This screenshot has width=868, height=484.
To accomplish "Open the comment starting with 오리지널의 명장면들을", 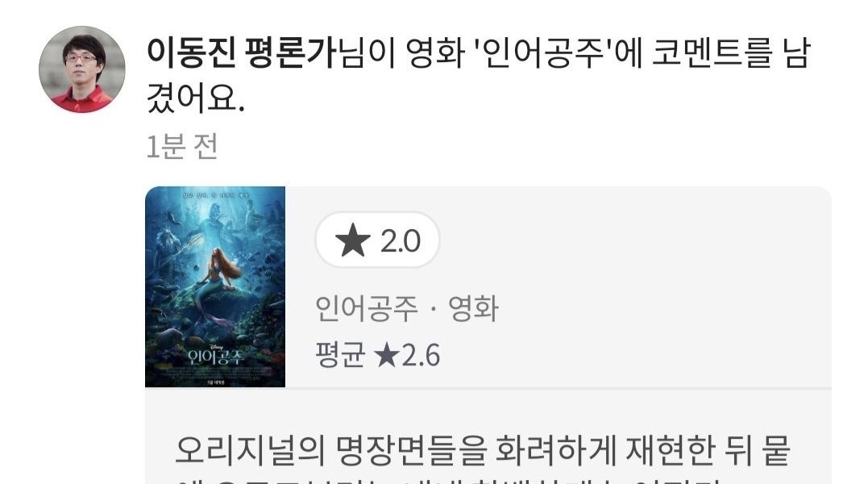I will point(483,451).
